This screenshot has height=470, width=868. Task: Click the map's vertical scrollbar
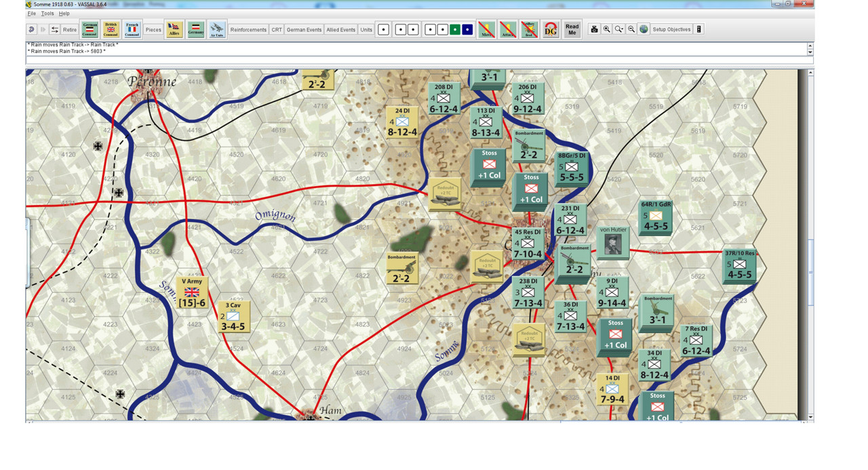tap(810, 244)
